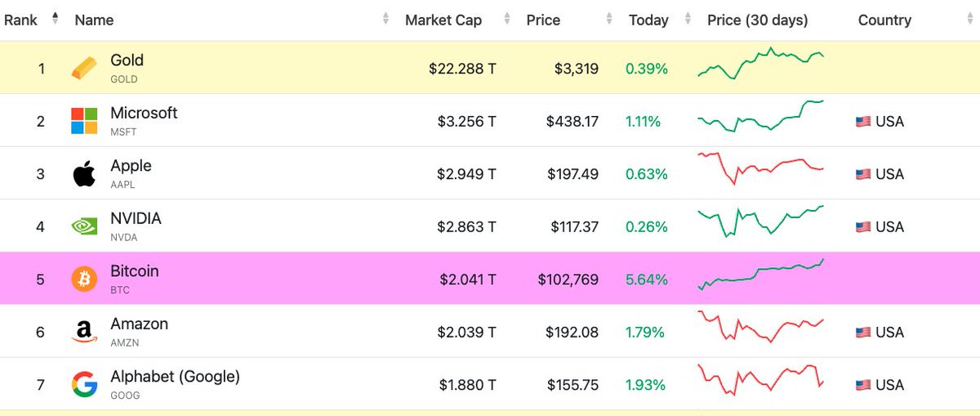Click Gold price $3,319

coord(575,69)
